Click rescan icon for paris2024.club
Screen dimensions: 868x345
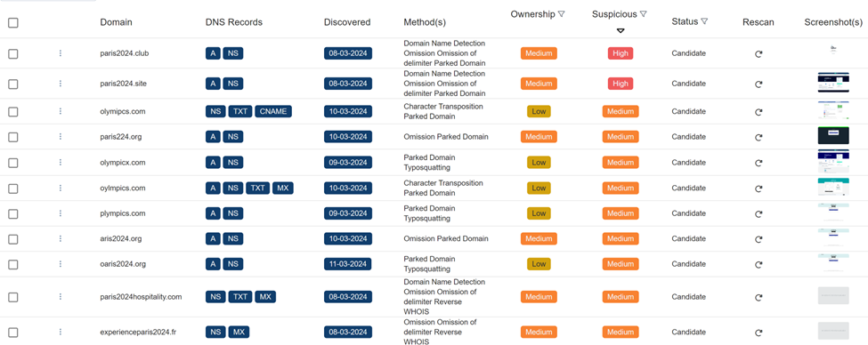point(758,54)
